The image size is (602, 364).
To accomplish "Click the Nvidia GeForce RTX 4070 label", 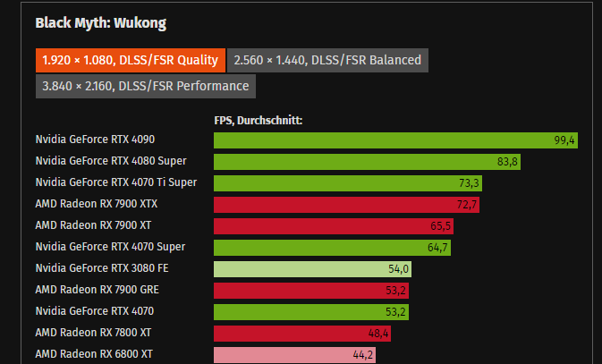I will 95,311.
